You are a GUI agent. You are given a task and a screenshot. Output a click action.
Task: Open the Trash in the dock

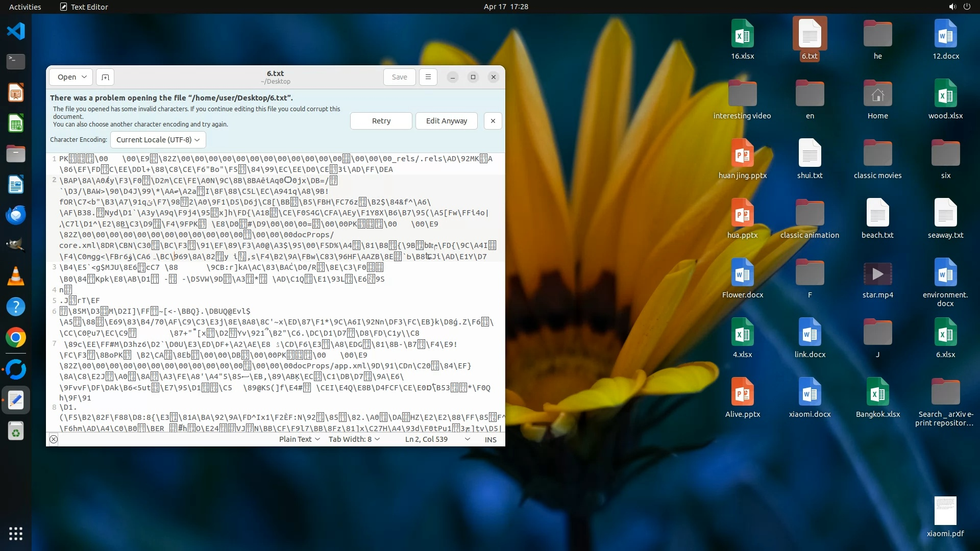pyautogui.click(x=16, y=432)
